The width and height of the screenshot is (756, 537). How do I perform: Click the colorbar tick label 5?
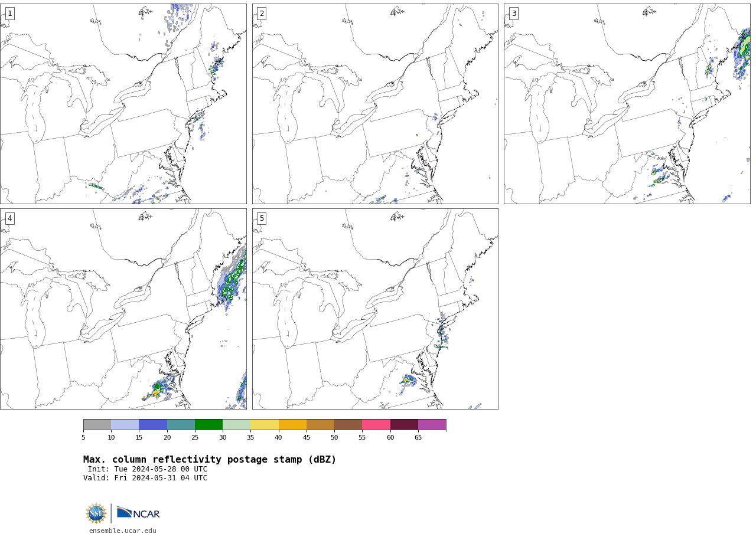click(x=83, y=437)
